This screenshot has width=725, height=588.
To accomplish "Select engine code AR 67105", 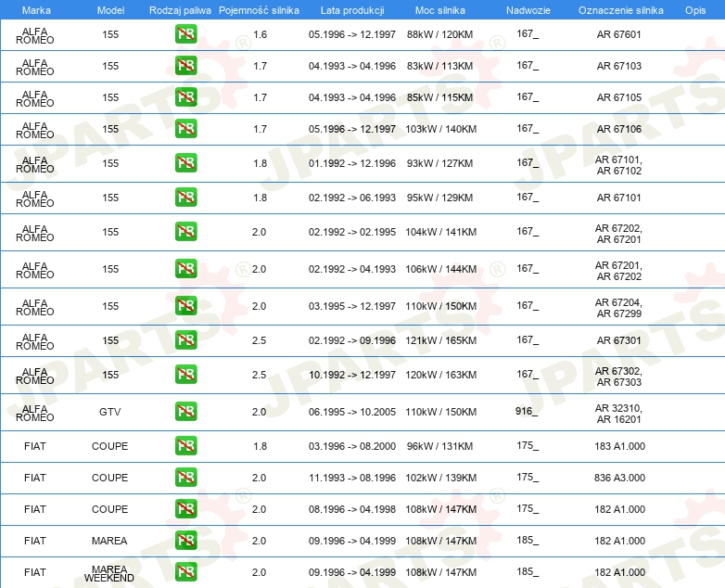I will (x=618, y=97).
